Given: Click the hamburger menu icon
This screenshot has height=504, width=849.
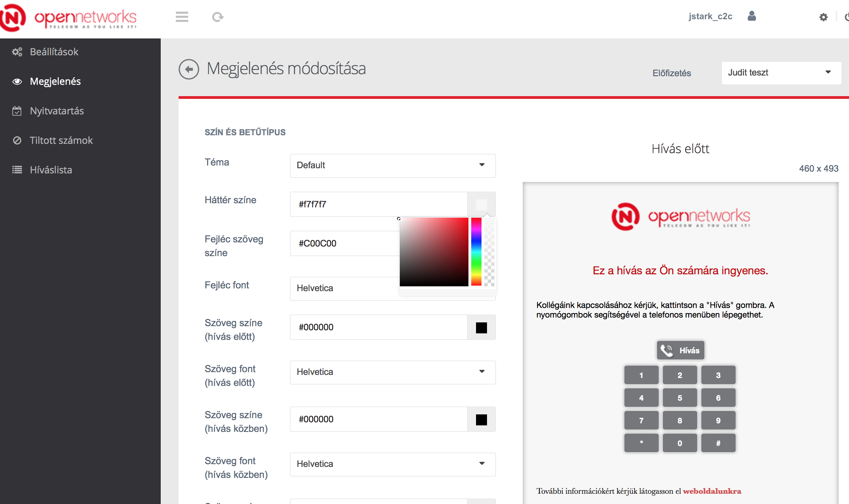Looking at the screenshot, I should [x=182, y=16].
